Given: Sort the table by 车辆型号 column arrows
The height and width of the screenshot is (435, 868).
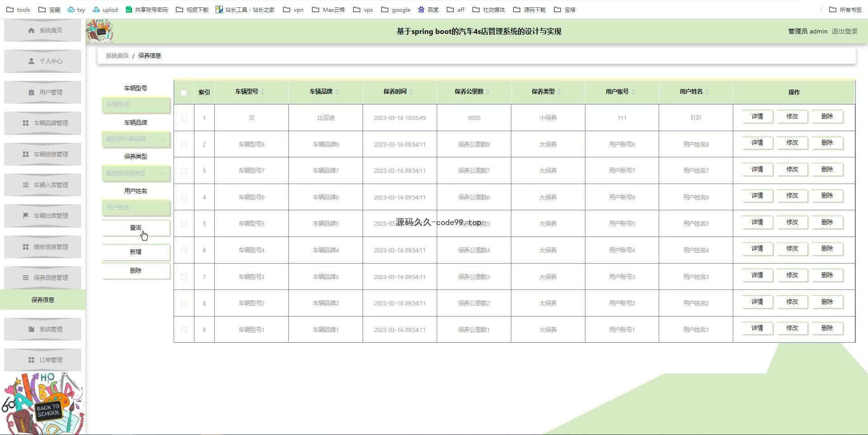Looking at the screenshot, I should 263,92.
